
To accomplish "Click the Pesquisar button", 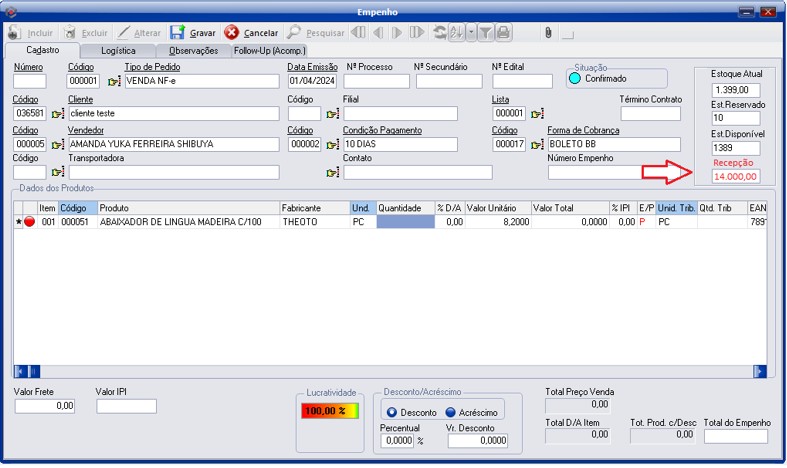I will (316, 33).
